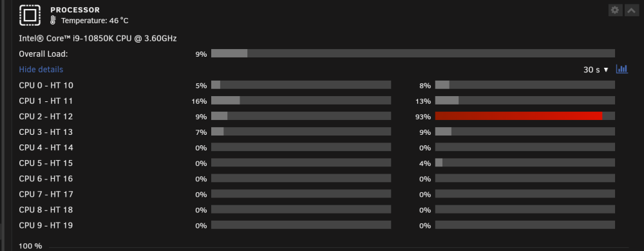Click the dropdown arrow beside 30 s
Viewport: 644px width, 251px height.
pos(606,70)
